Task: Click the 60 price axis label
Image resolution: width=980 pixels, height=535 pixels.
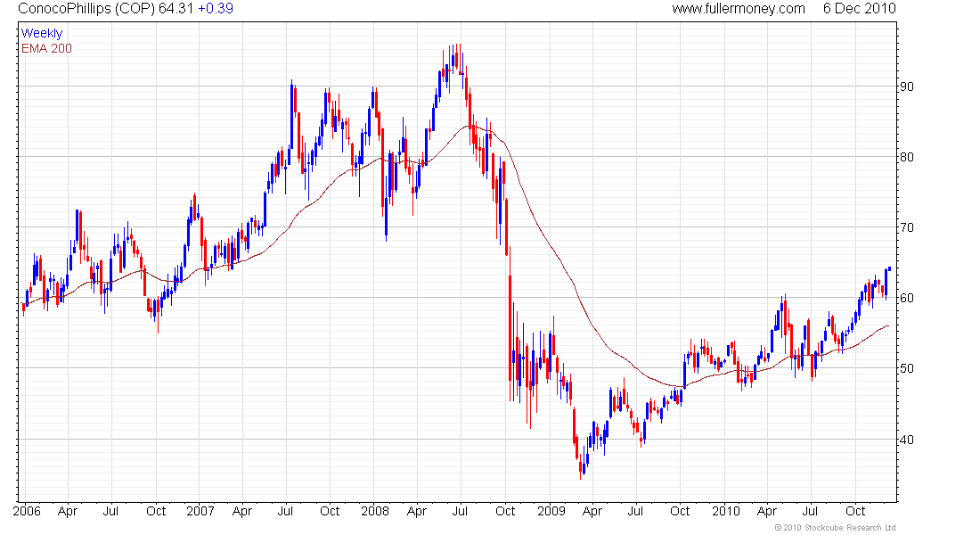Action: click(x=906, y=298)
